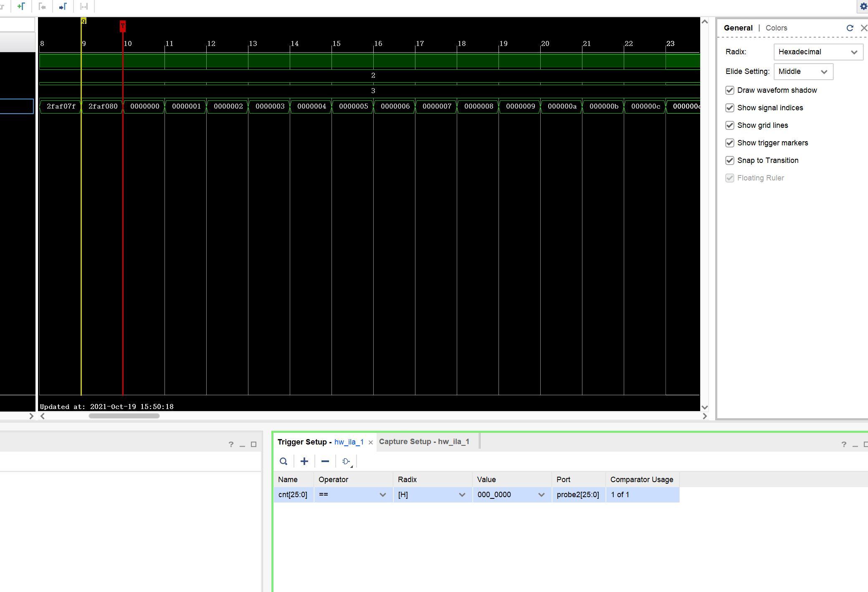Screen dimensions: 868x592
Task: Add a marker with the green plus icon
Action: [x=21, y=6]
